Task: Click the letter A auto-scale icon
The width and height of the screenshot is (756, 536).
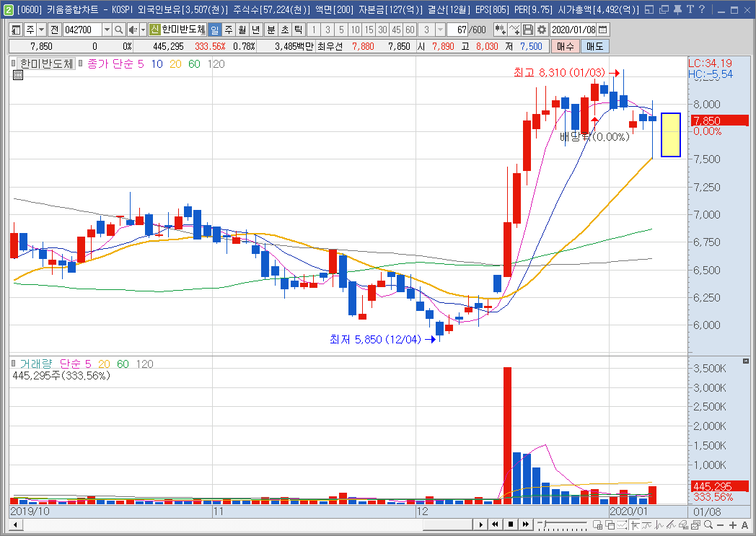Action: pyautogui.click(x=745, y=525)
